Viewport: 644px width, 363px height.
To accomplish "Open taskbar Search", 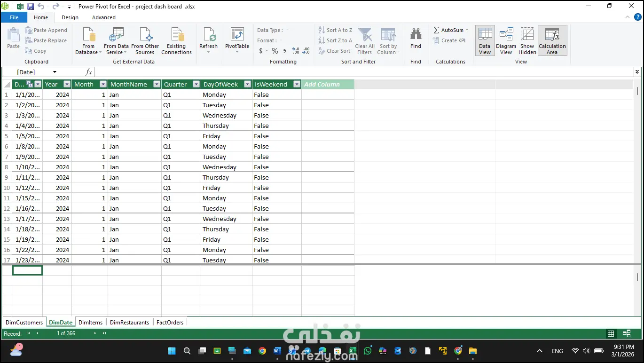I will point(187,351).
